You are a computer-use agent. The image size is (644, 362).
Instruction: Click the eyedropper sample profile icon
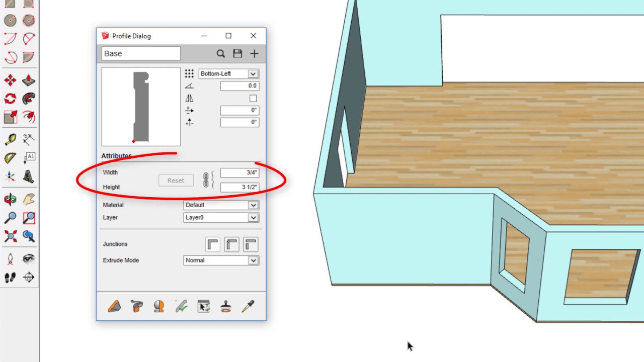tap(248, 306)
